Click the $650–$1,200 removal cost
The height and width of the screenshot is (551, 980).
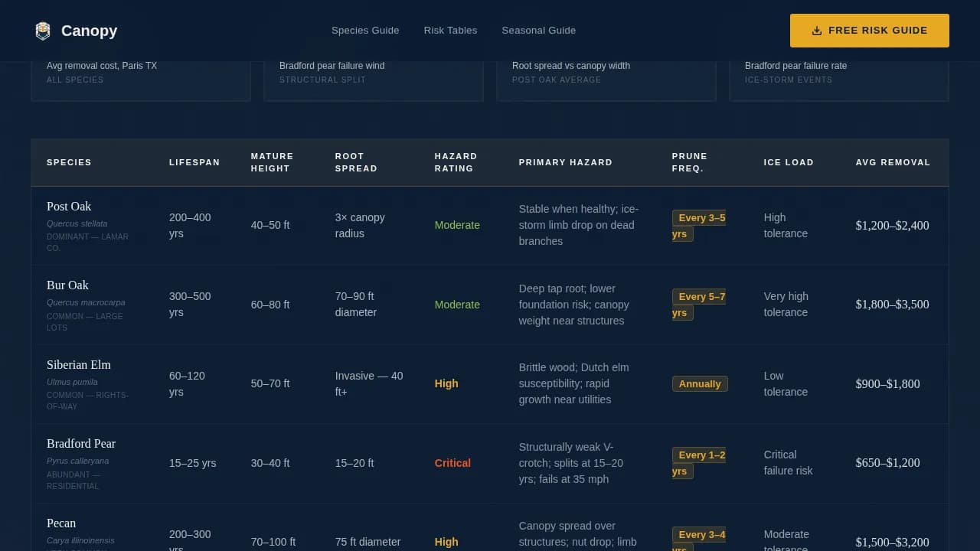[888, 463]
